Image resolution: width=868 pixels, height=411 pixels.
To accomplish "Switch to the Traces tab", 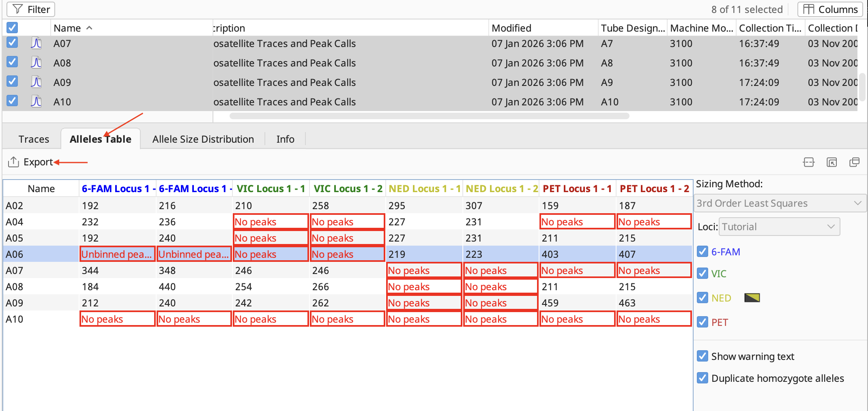I will 34,139.
